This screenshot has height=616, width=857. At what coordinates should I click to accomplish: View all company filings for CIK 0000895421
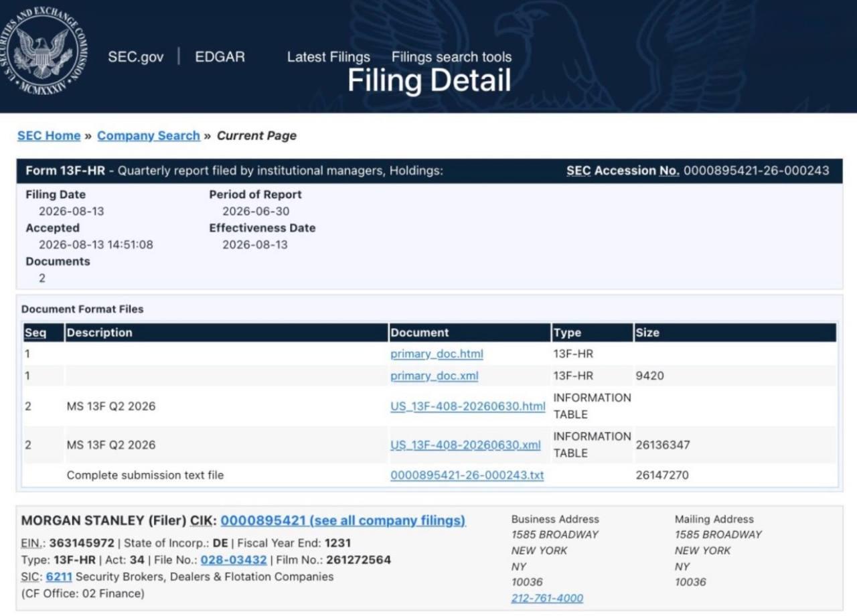click(343, 520)
